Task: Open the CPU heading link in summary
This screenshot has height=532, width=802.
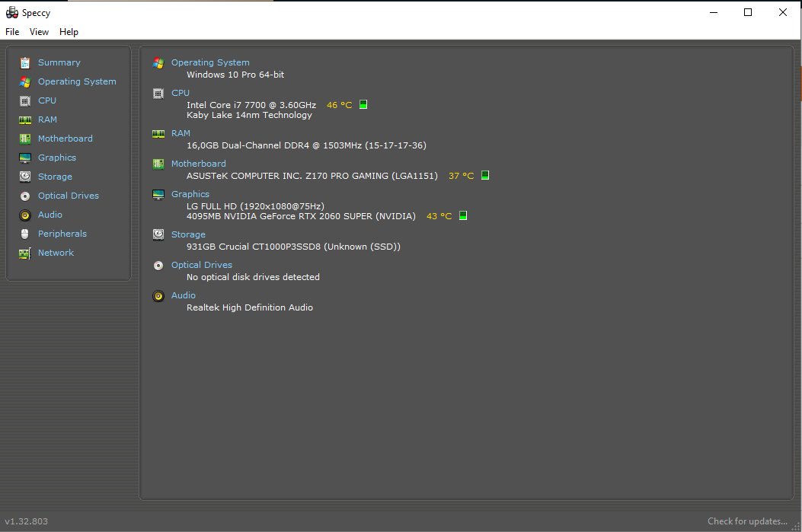Action: click(x=181, y=93)
